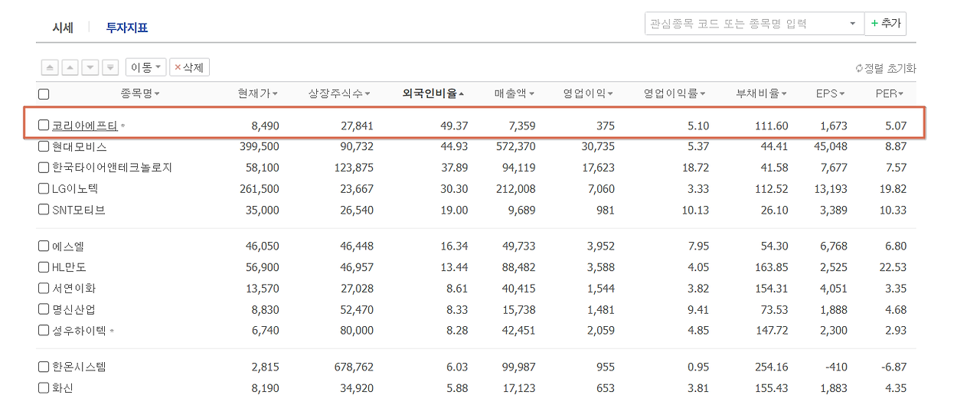Check the LG이노텍 row checkbox
Image resolution: width=980 pixels, height=395 pixels.
point(44,188)
